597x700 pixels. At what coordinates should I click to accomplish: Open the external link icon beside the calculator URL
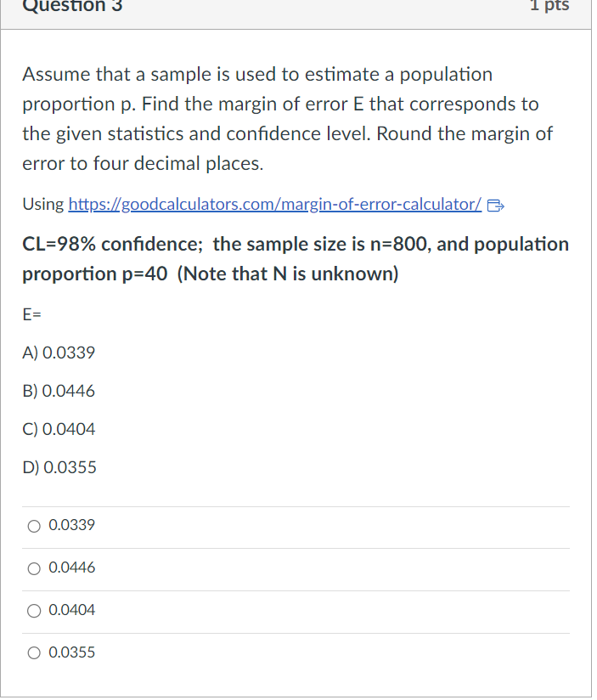coord(497,204)
